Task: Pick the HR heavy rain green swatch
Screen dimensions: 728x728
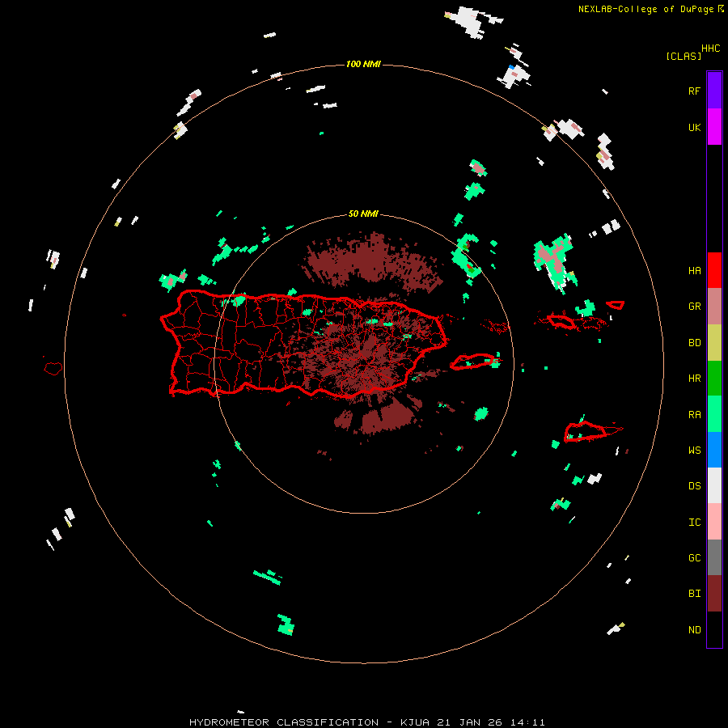Action: pos(714,379)
